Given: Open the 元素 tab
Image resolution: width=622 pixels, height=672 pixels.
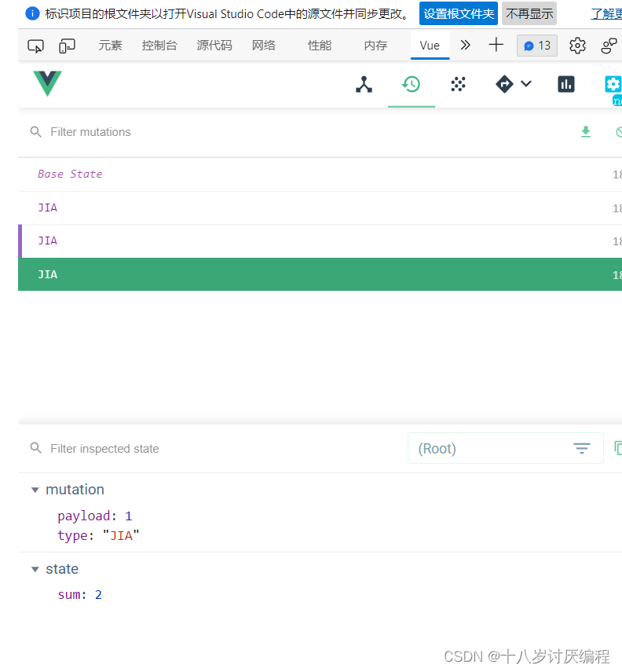Looking at the screenshot, I should (x=111, y=46).
